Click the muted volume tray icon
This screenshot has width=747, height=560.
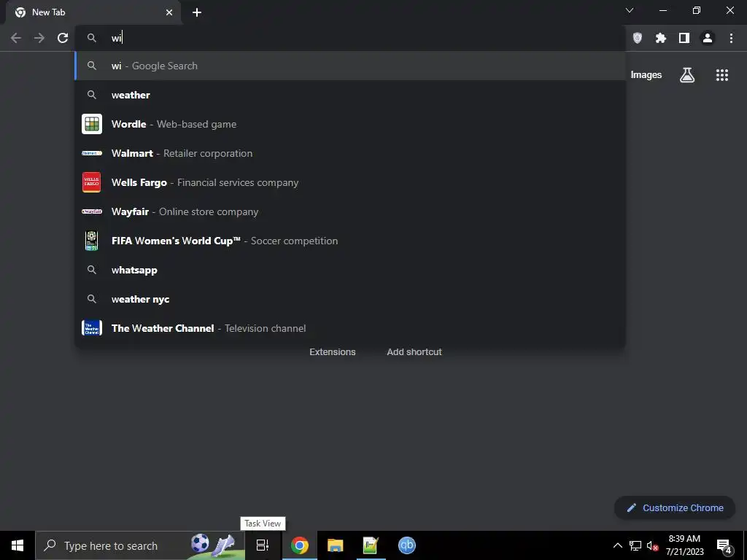point(652,545)
